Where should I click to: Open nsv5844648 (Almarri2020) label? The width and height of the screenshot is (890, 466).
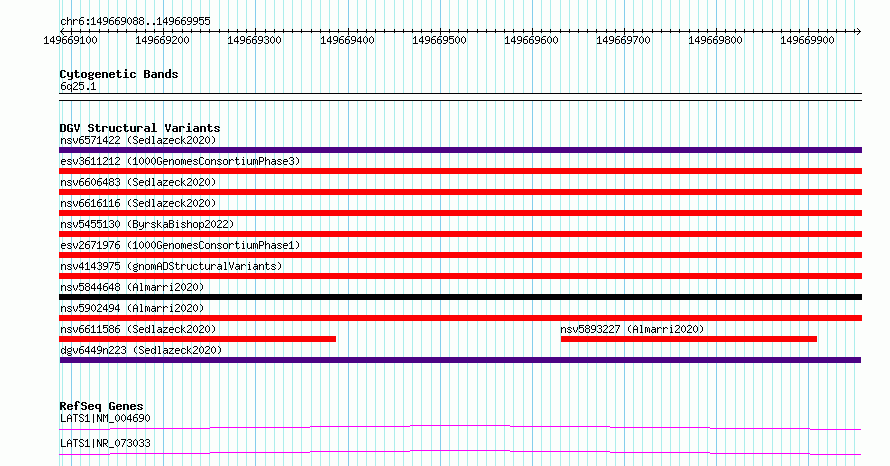(132, 287)
